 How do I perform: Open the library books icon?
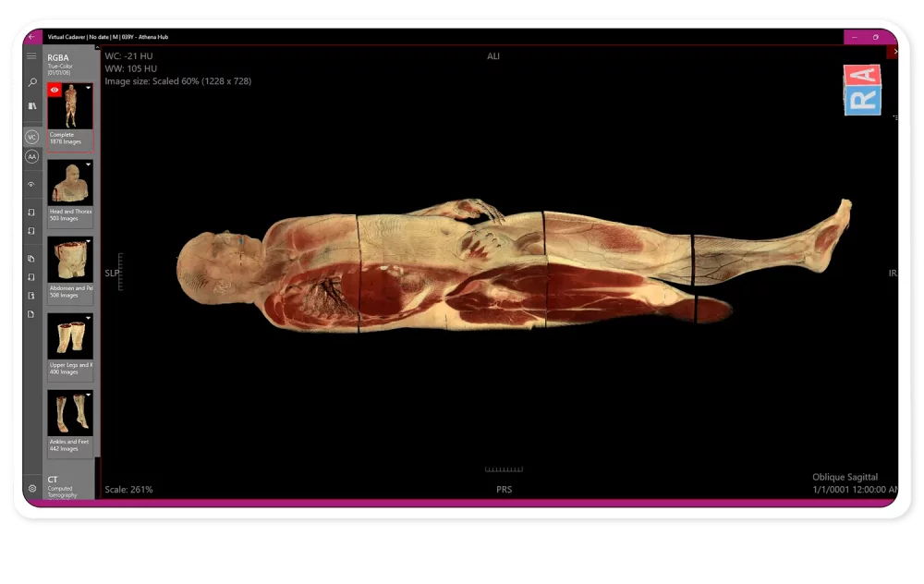coord(31,106)
